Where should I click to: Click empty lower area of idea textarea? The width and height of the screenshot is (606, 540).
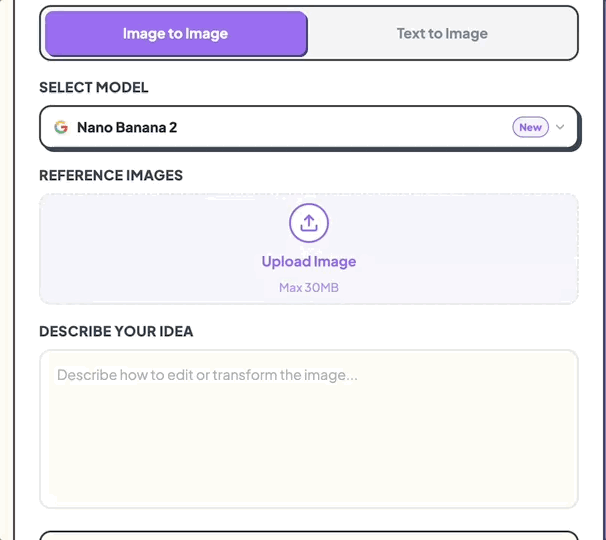309,470
